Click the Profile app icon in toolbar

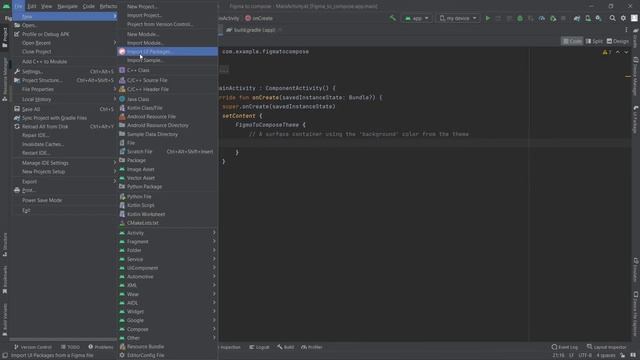[x=542, y=18]
